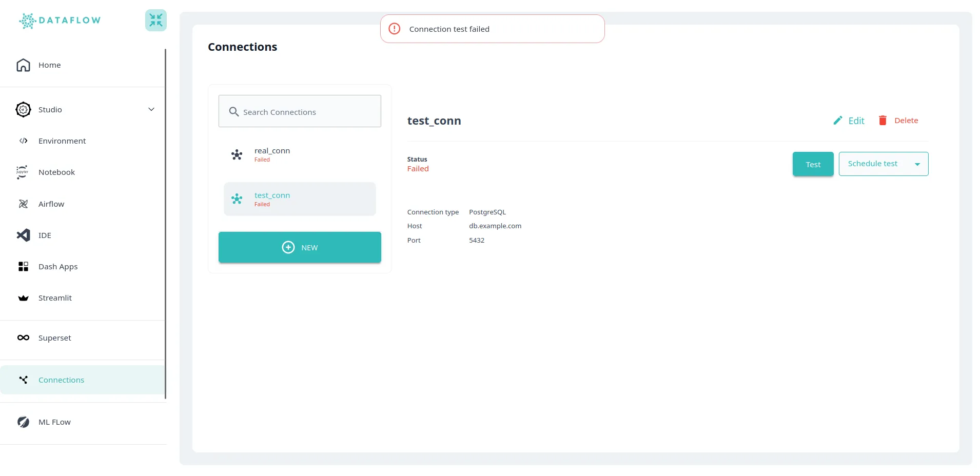Click the Home house icon
Screen dimensions: 980x476
point(23,65)
